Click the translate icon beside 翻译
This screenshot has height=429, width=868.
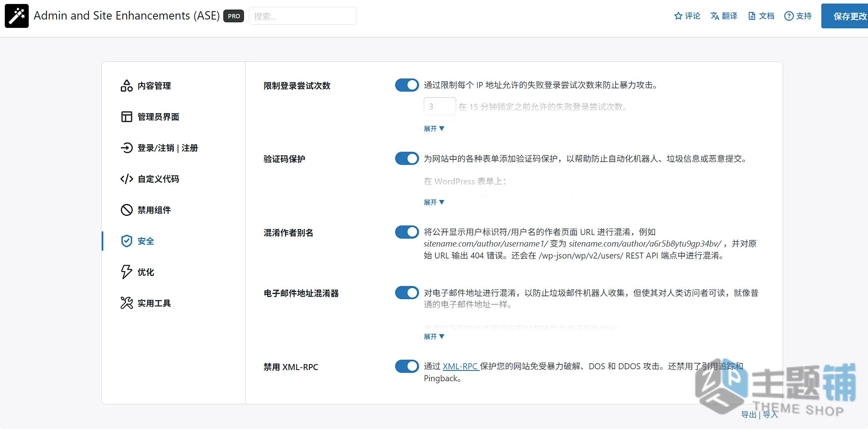pos(714,16)
